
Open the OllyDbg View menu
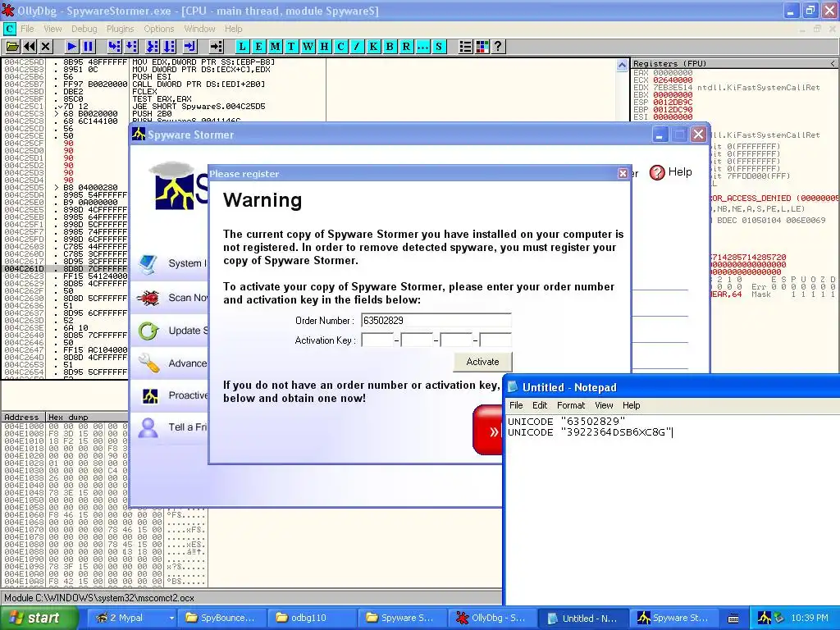click(52, 29)
